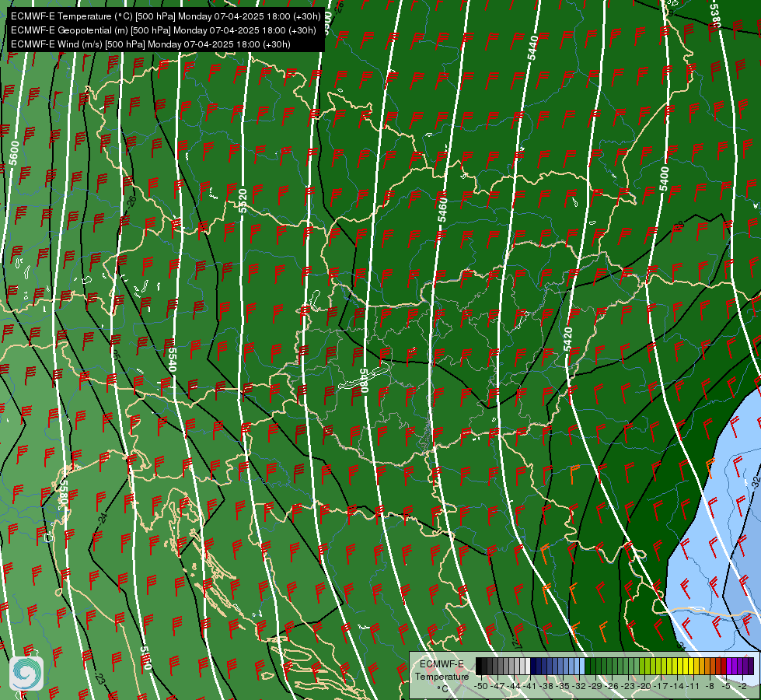This screenshot has width=761, height=700.
Task: Pick the black swatch at the legend start
Action: pos(479,666)
